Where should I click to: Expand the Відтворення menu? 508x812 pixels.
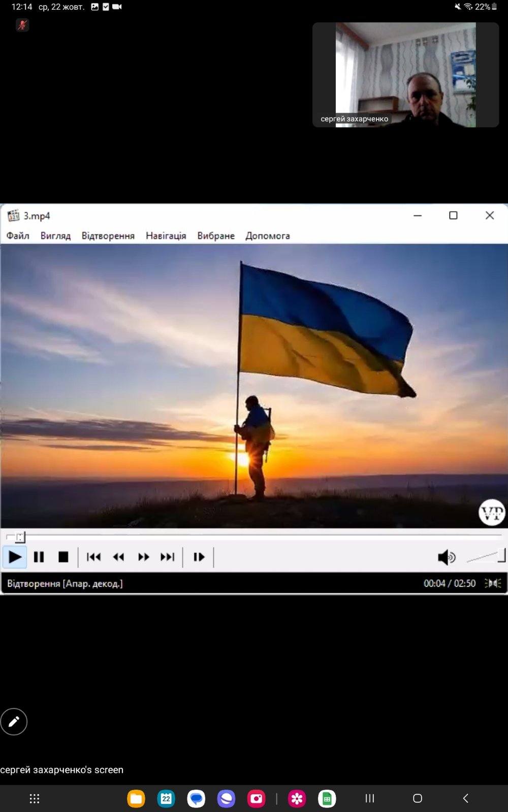coord(108,236)
